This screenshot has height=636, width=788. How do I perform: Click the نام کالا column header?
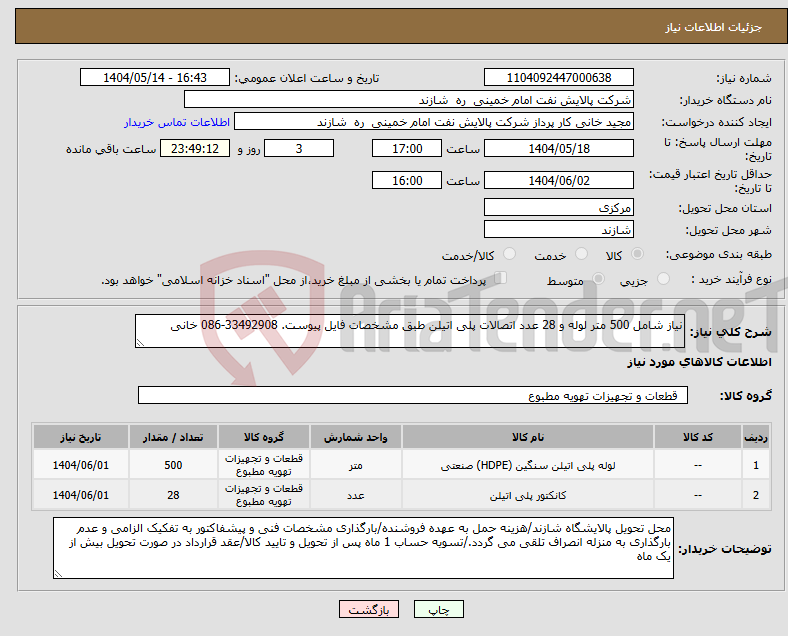(x=528, y=437)
